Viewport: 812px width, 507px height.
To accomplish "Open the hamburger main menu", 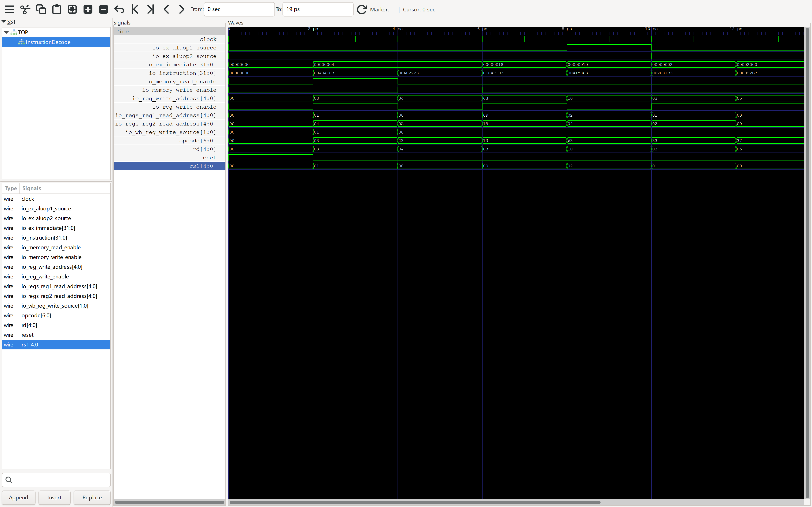I will click(x=10, y=9).
